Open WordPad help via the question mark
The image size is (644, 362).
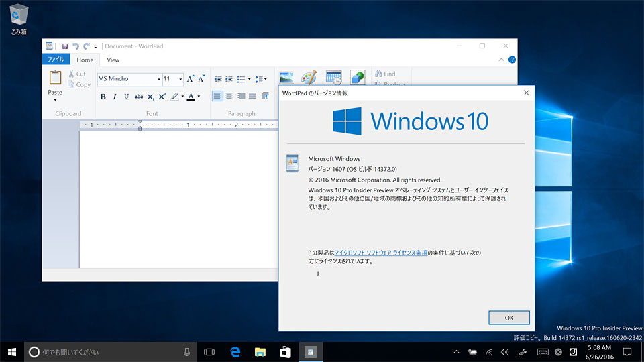[x=512, y=60]
